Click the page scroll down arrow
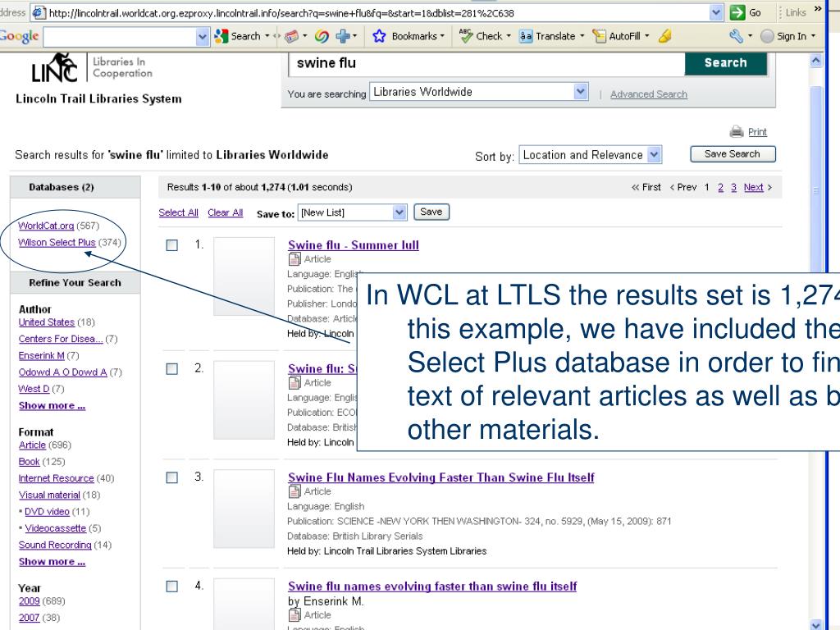Viewport: 840px width, 630px height. 816,624
